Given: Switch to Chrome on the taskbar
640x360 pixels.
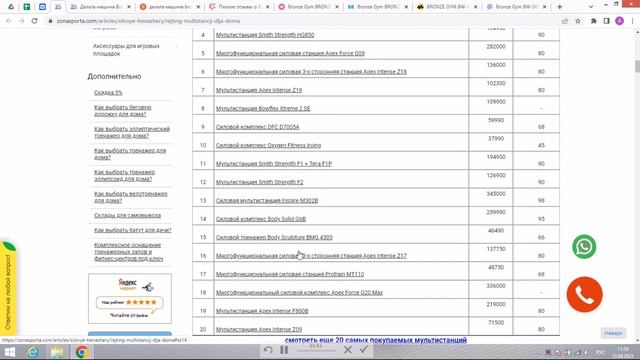Looking at the screenshot, I should [x=82, y=352].
